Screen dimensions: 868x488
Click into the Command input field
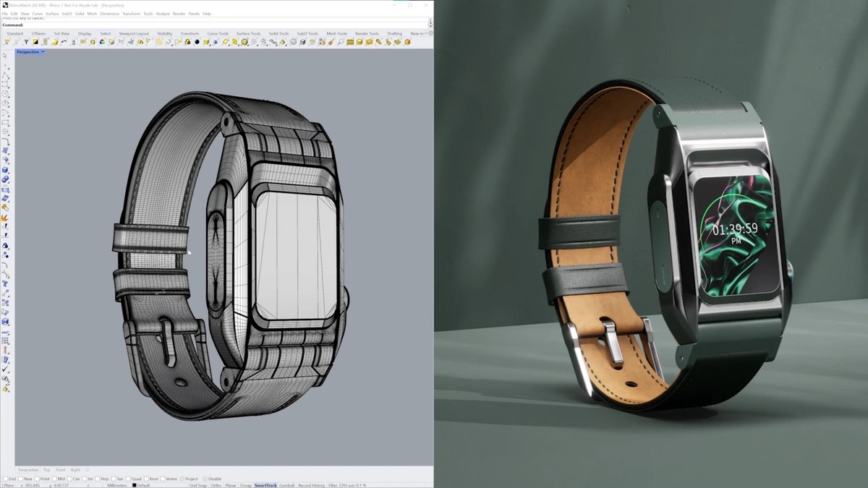[x=228, y=25]
